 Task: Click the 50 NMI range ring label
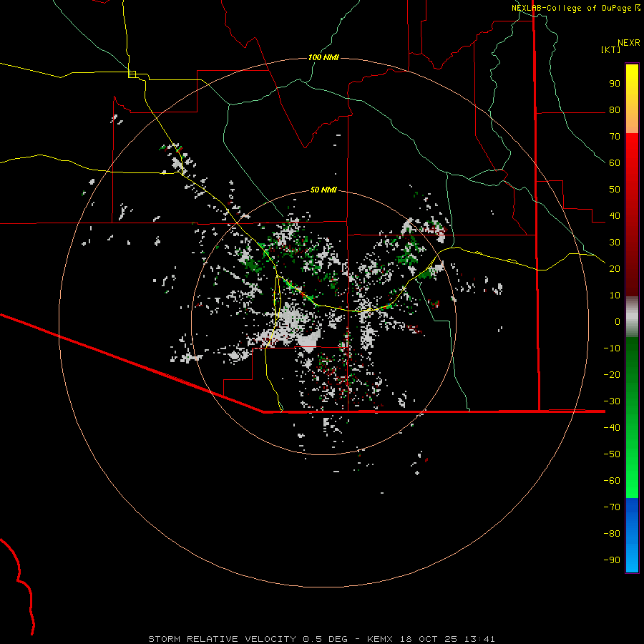click(x=323, y=190)
